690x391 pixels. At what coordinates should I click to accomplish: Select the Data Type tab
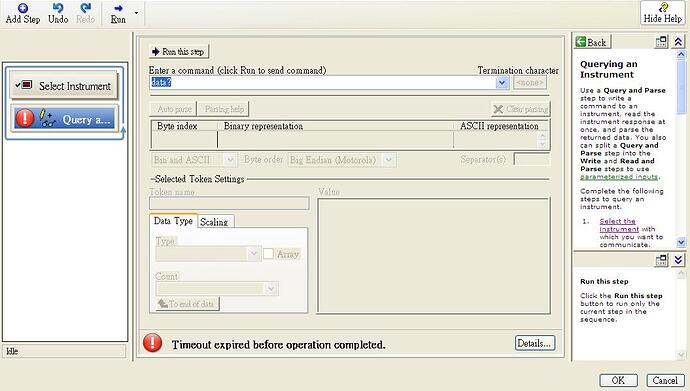(x=173, y=221)
